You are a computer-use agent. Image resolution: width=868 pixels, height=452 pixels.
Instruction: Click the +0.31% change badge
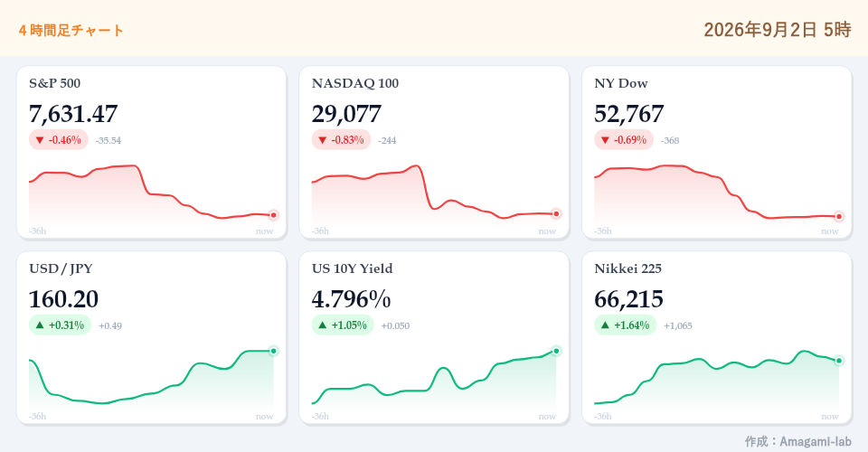click(60, 325)
